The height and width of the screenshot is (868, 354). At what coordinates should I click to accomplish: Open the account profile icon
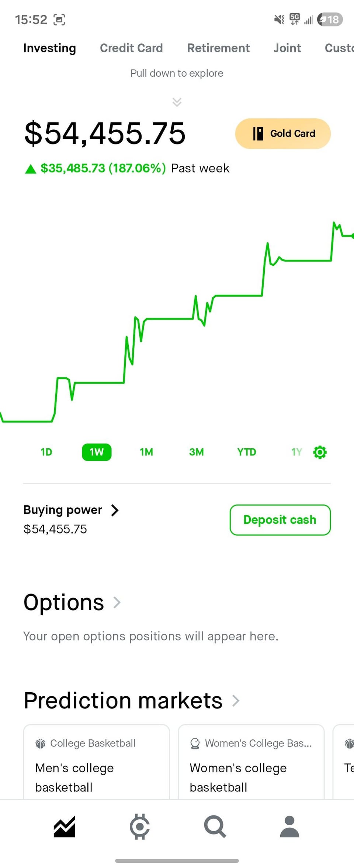tap(289, 827)
